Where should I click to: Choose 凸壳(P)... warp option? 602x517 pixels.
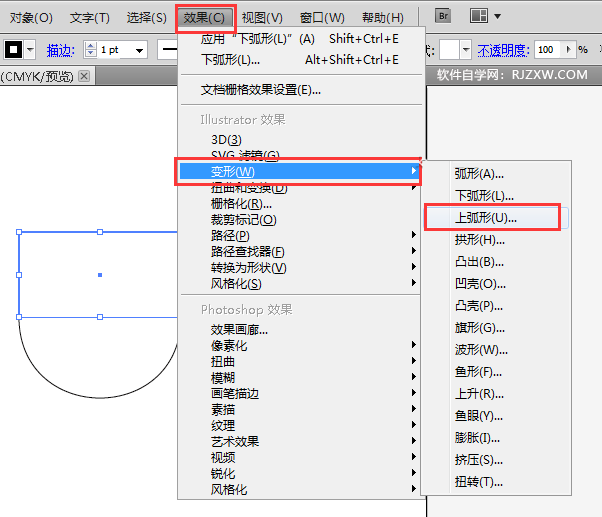pos(496,306)
